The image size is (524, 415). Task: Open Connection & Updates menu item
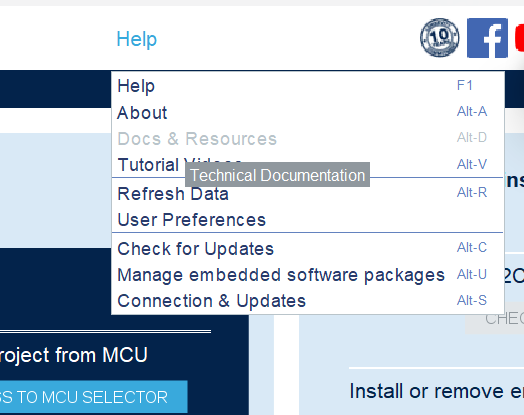click(307, 301)
